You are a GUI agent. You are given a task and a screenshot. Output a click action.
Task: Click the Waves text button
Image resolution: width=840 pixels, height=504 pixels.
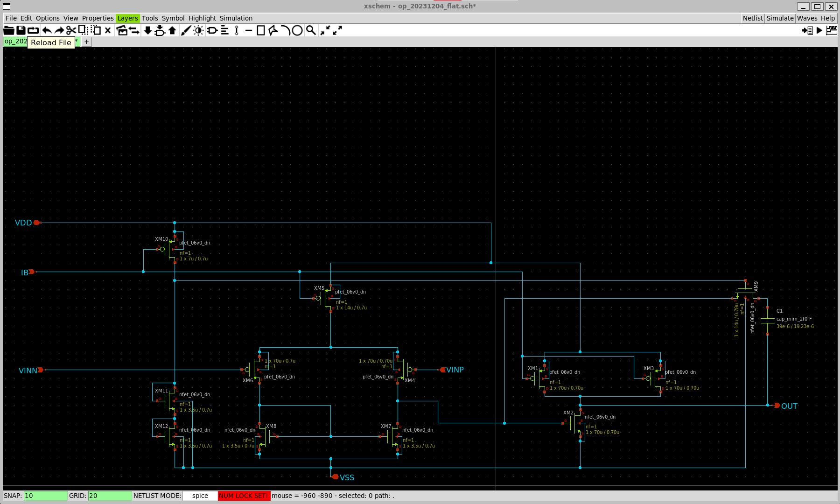point(807,18)
